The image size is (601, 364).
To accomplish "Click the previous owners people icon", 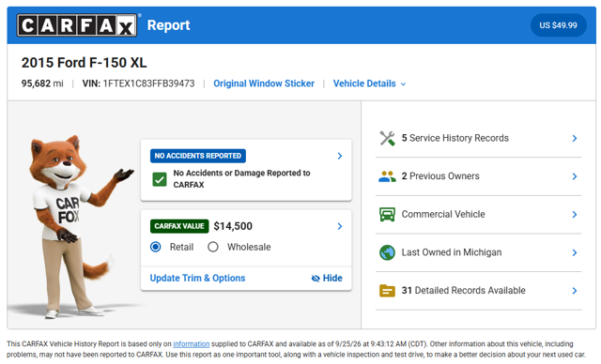I will click(387, 176).
